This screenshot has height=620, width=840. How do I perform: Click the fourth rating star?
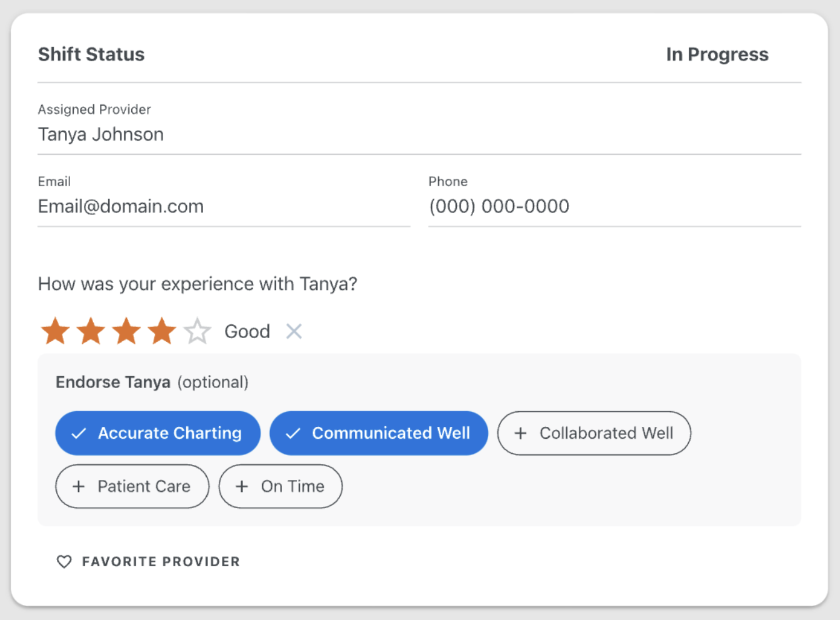pyautogui.click(x=162, y=331)
